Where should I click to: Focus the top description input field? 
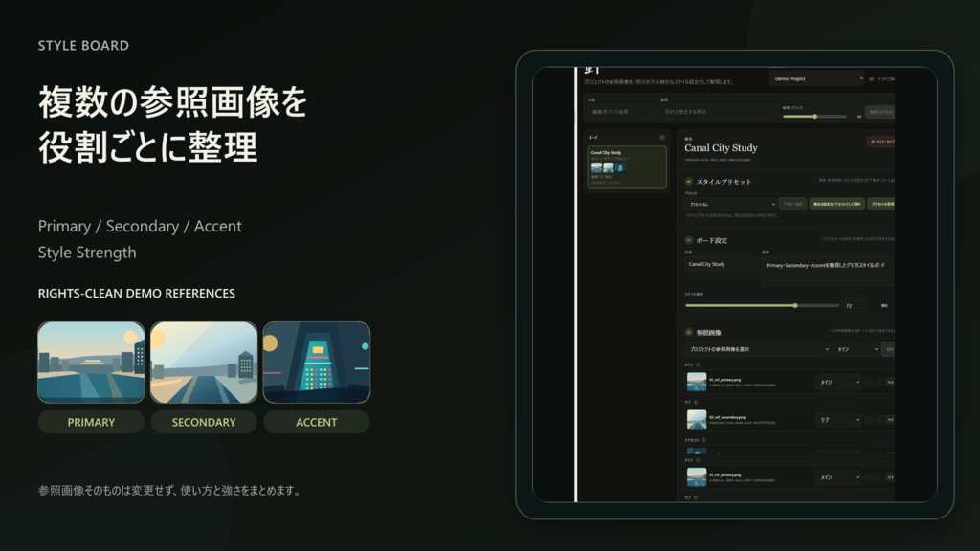719,112
